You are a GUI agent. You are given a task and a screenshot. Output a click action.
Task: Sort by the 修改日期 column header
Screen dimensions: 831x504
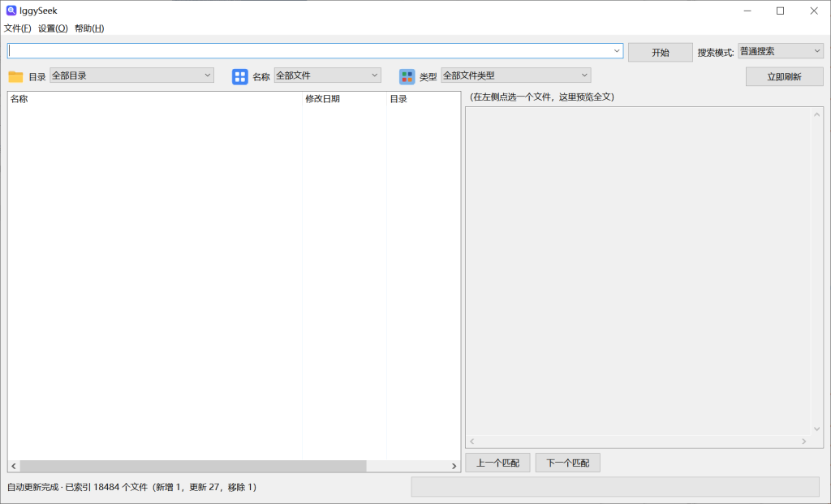[x=344, y=99]
